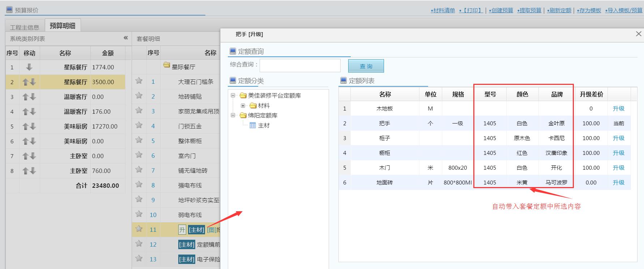Collapse the 系统类别列表 panel with double-chevron
The image size is (644, 269).
pyautogui.click(x=125, y=38)
